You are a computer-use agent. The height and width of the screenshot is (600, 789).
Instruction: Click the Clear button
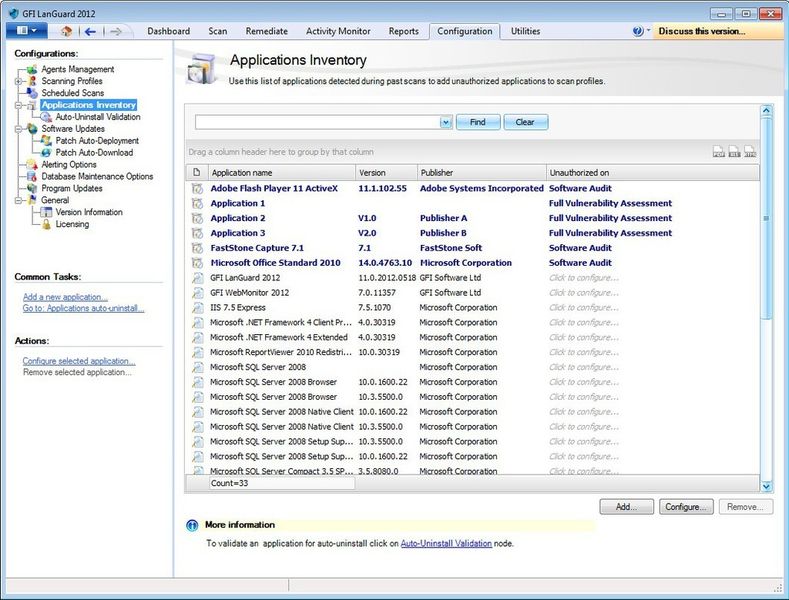pos(525,122)
